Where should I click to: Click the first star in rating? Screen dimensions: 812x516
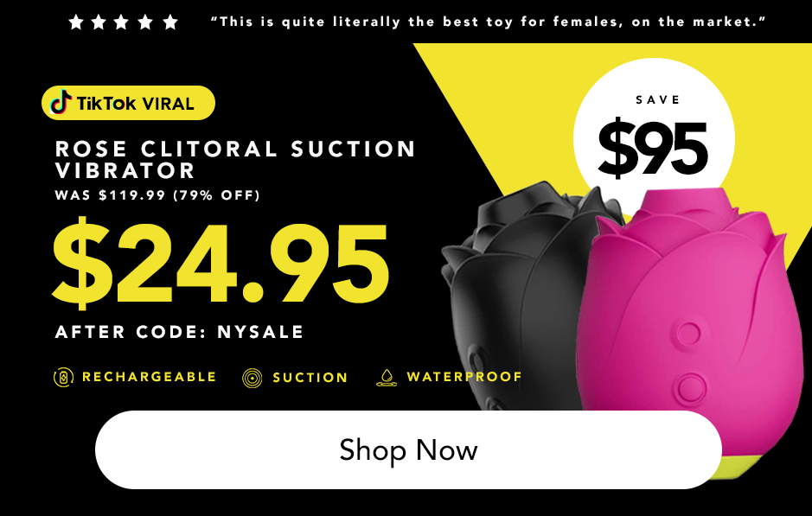coord(76,22)
